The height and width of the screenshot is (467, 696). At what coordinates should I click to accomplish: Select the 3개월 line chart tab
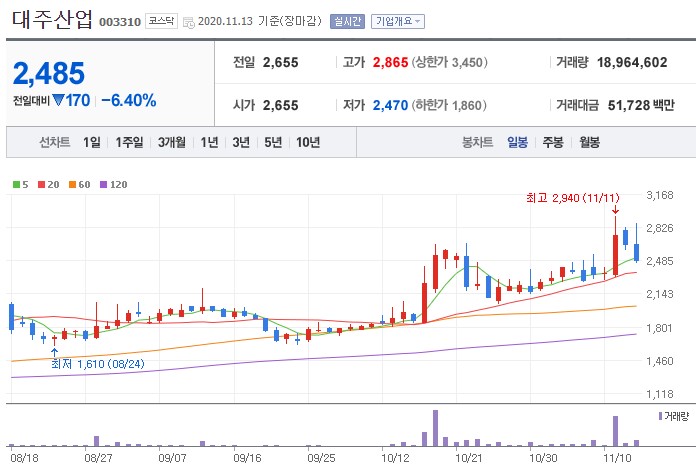point(172,142)
